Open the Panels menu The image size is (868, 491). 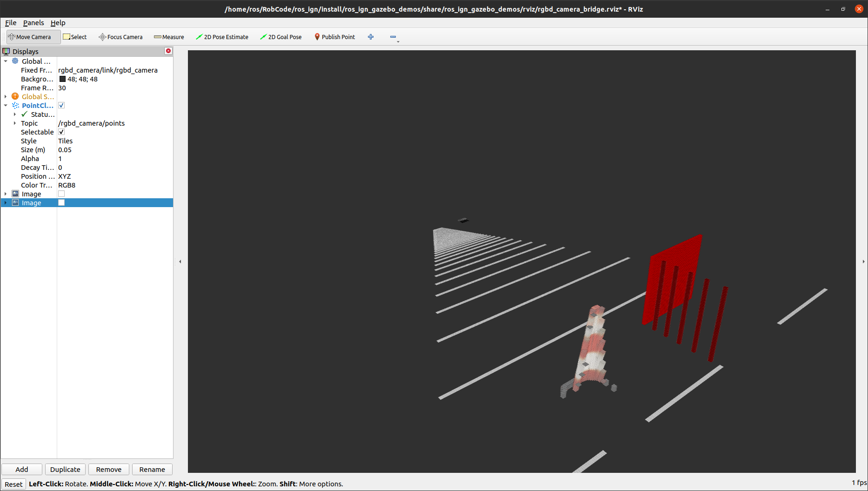tap(33, 22)
